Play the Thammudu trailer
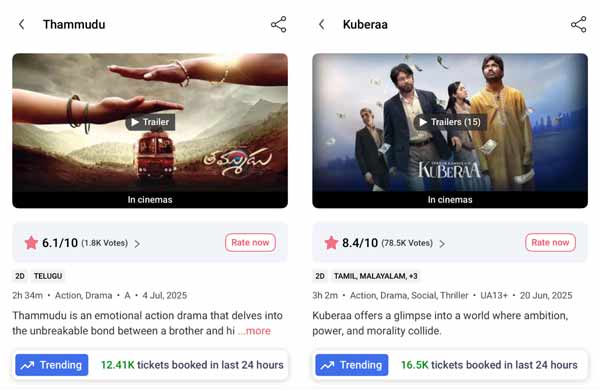The width and height of the screenshot is (600, 390). [x=150, y=122]
